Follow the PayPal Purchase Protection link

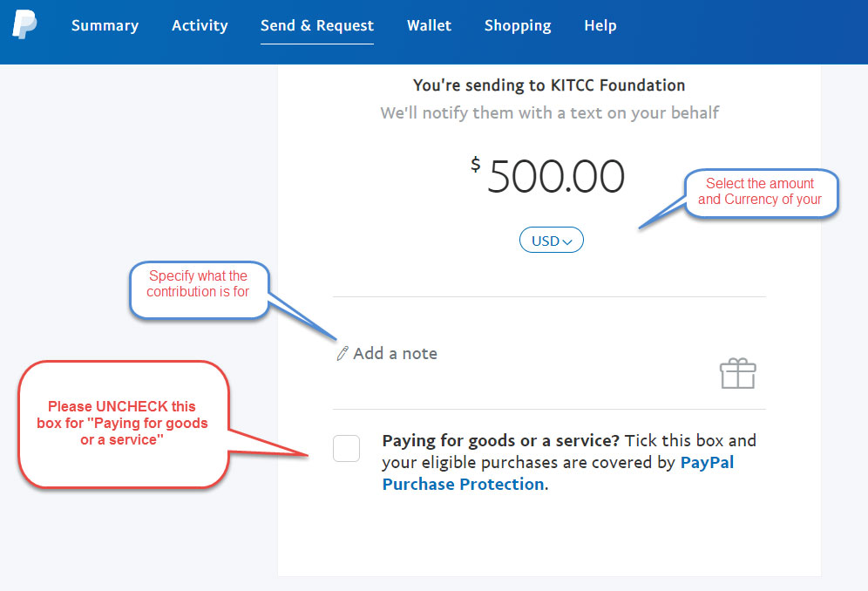[558, 473]
